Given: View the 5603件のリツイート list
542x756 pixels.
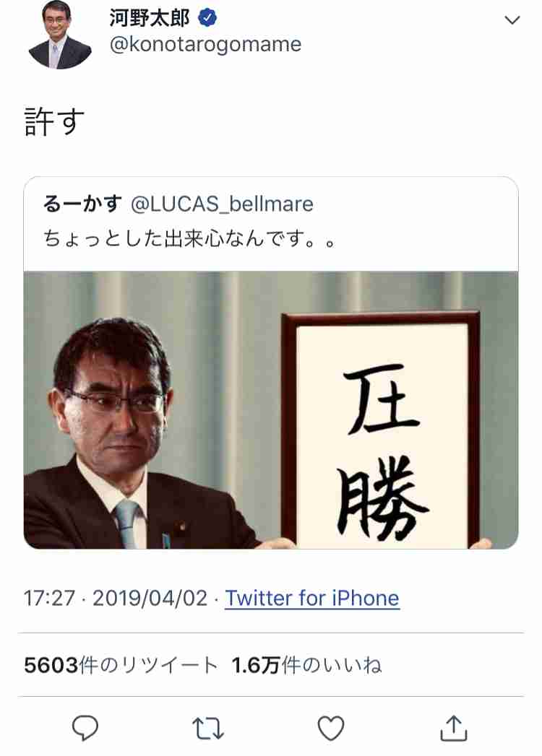Looking at the screenshot, I should 121,665.
